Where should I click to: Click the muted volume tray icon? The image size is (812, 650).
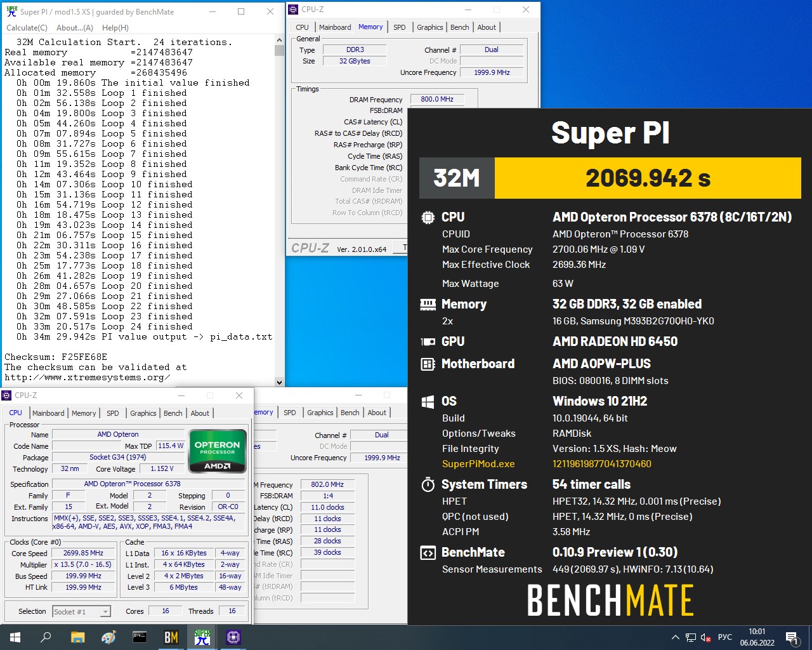[x=705, y=637]
